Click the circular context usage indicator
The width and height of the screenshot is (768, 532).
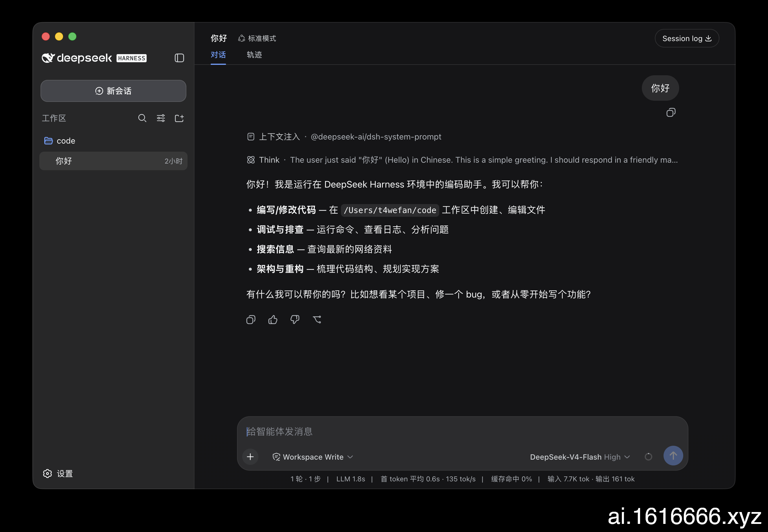648,457
